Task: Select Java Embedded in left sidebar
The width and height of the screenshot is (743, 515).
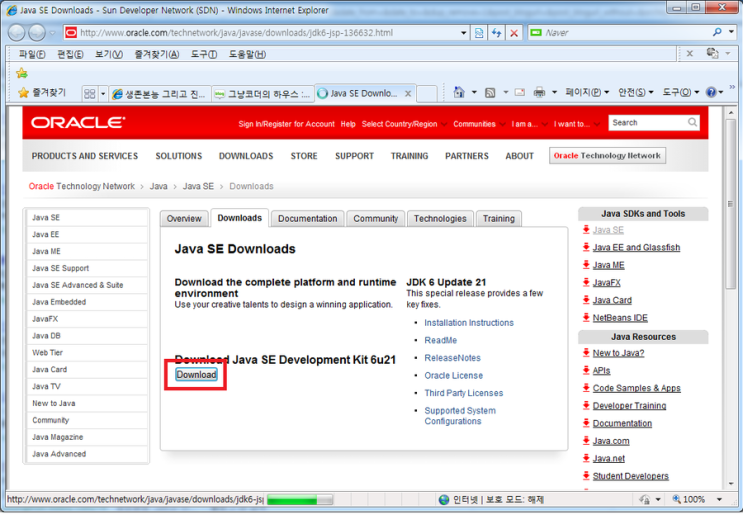Action: coord(87,302)
